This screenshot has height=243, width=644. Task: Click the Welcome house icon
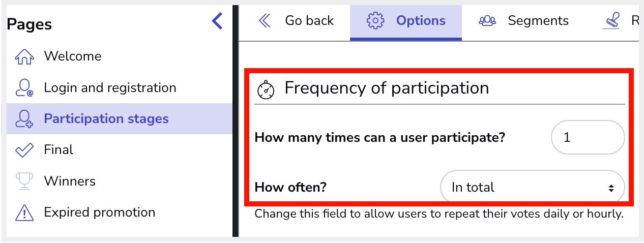pos(24,56)
